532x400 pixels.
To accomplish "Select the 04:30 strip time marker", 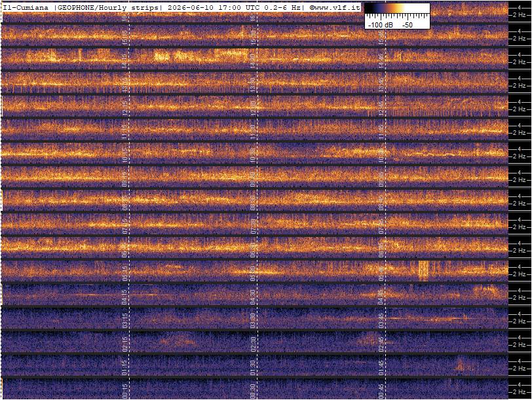I will 253,297.
